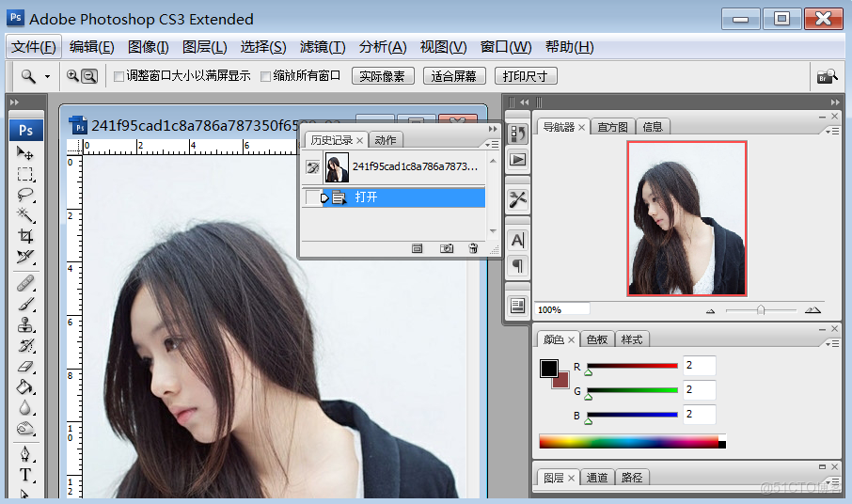
Task: Select the Clone Stamp tool
Action: tap(25, 324)
